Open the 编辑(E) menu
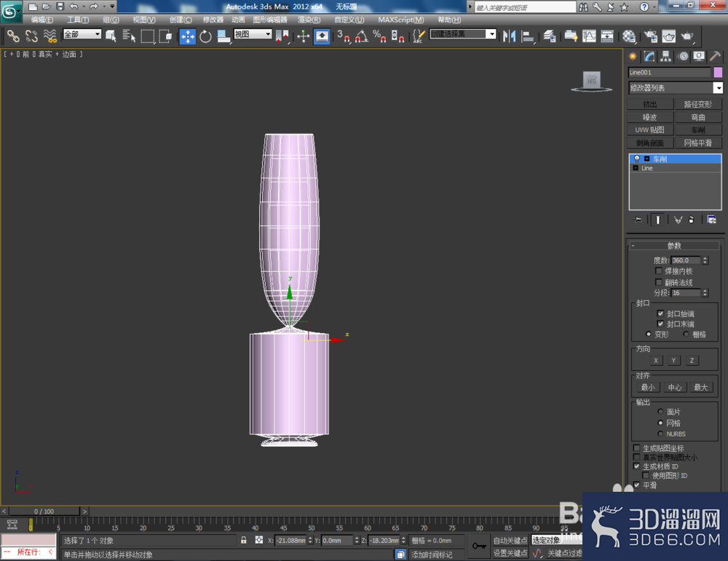The height and width of the screenshot is (561, 728). [41, 20]
